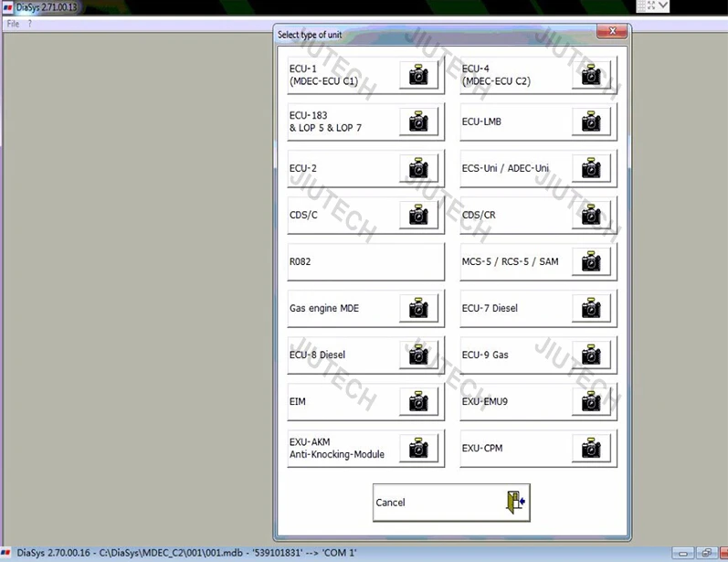Pick the Gas engine MDE icon

tap(418, 309)
